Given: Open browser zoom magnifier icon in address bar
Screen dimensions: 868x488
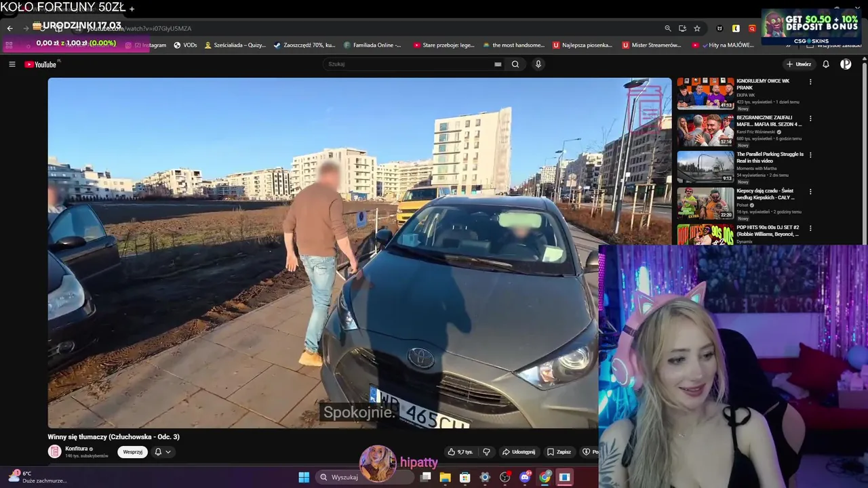Looking at the screenshot, I should point(668,28).
